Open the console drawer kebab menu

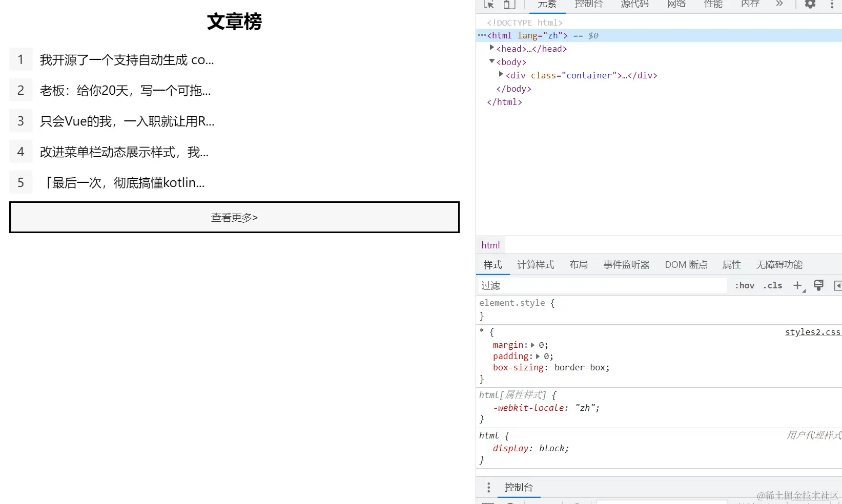[488, 487]
